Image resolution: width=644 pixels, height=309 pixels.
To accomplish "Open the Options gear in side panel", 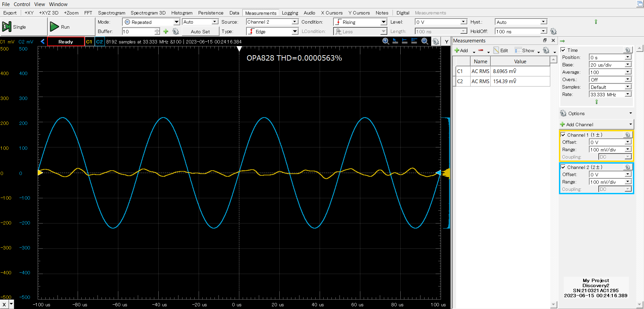I will tap(563, 113).
